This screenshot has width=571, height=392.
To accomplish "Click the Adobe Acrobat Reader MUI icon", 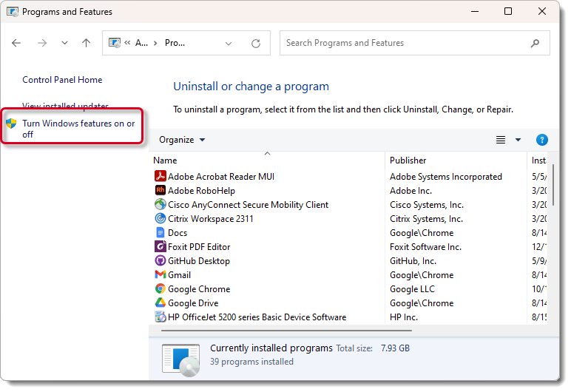I will click(160, 177).
